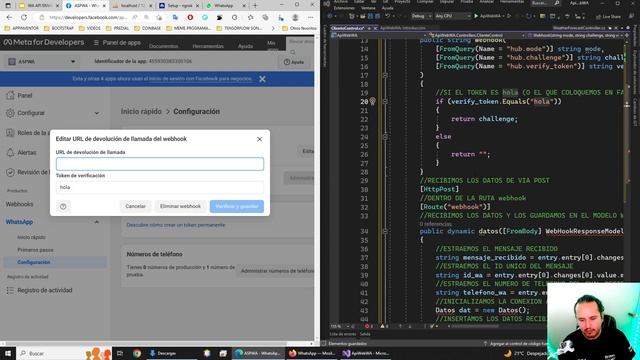Click the Undo icon in Visual Studio toolbar
The width and height of the screenshot is (640, 360).
387,16
